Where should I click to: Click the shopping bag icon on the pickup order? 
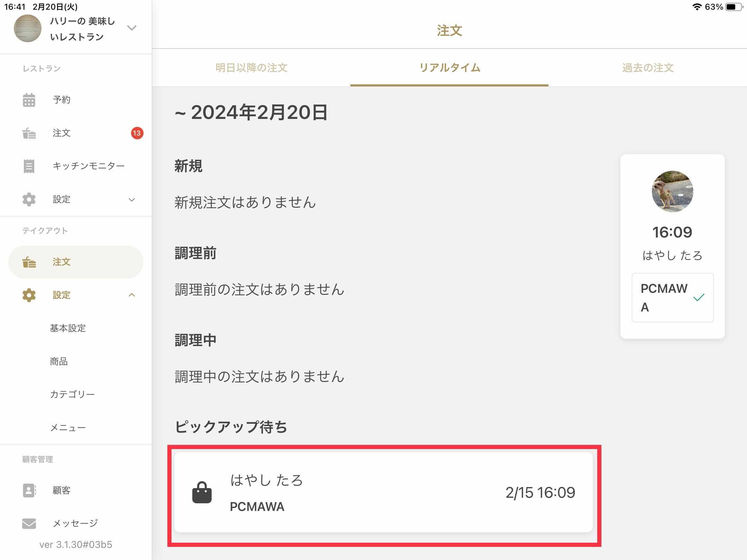coord(202,492)
